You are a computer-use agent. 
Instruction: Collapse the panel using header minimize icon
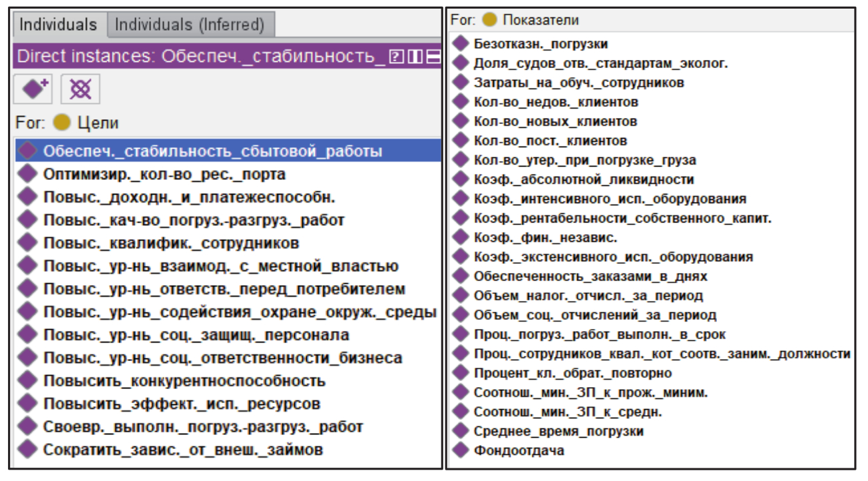coord(433,57)
